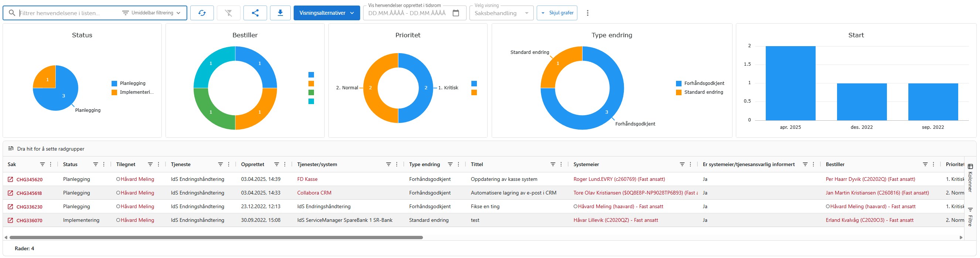
Task: Open the calendar date picker icon
Action: 455,13
